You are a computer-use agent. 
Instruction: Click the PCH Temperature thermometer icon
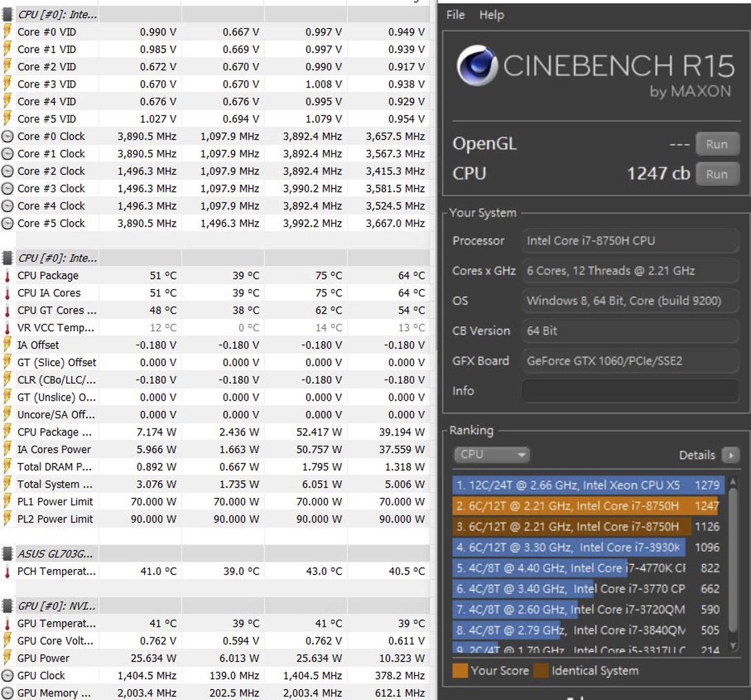coord(7,571)
